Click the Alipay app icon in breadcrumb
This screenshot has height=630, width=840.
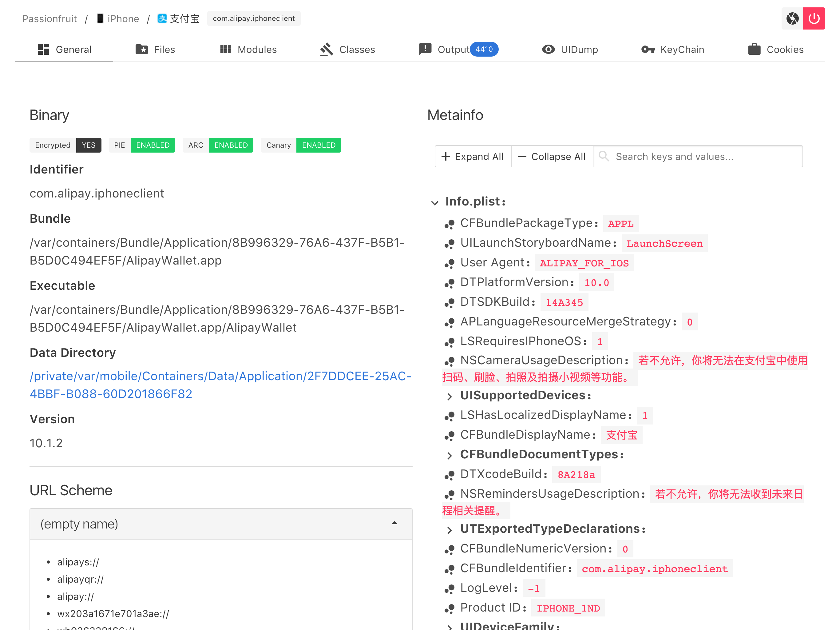pos(163,18)
